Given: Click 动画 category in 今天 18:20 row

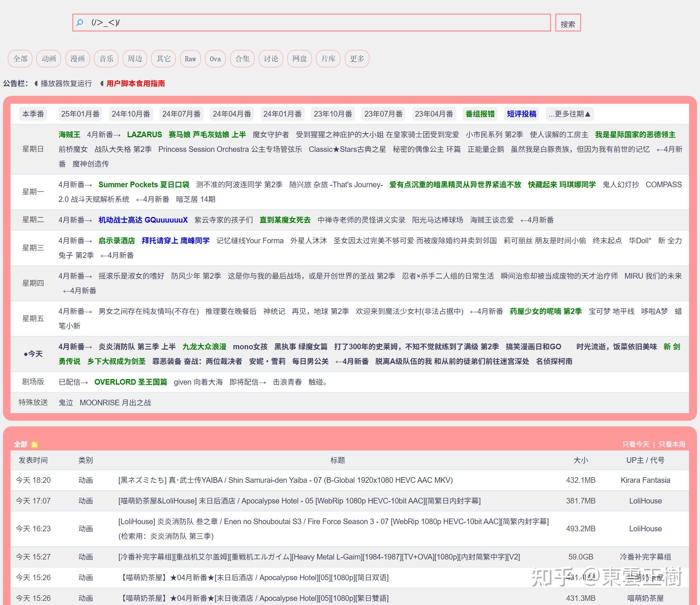Looking at the screenshot, I should point(85,480).
